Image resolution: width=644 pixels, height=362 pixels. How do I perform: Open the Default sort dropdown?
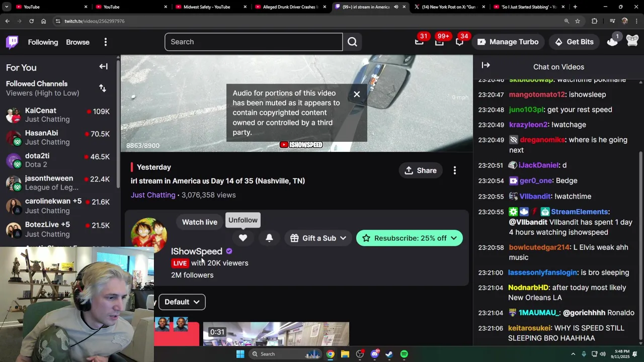coord(182,302)
